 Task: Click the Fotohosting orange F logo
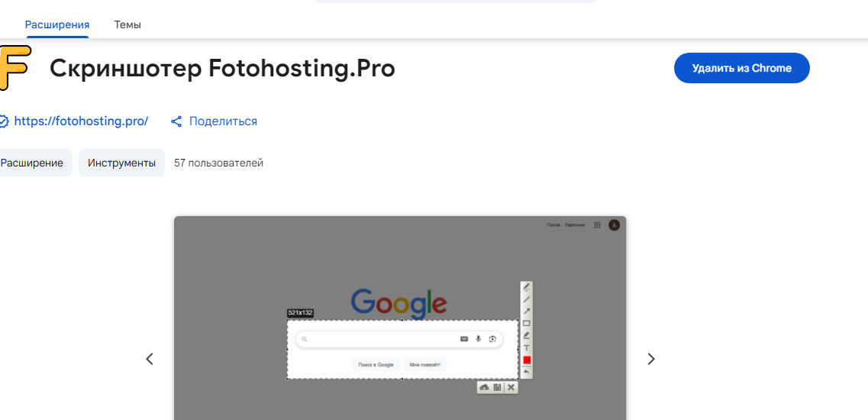pos(15,68)
